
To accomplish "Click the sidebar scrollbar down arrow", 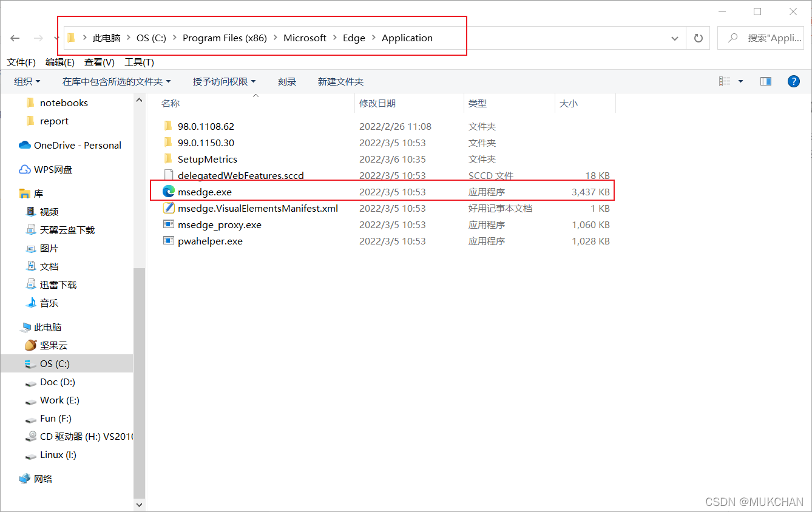I will [x=140, y=505].
